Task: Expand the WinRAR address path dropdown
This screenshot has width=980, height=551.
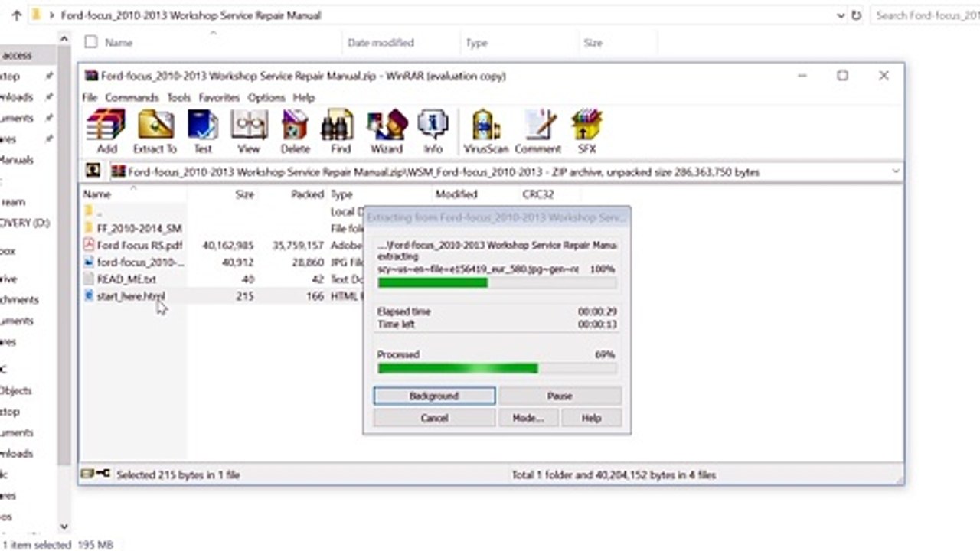Action: click(895, 172)
